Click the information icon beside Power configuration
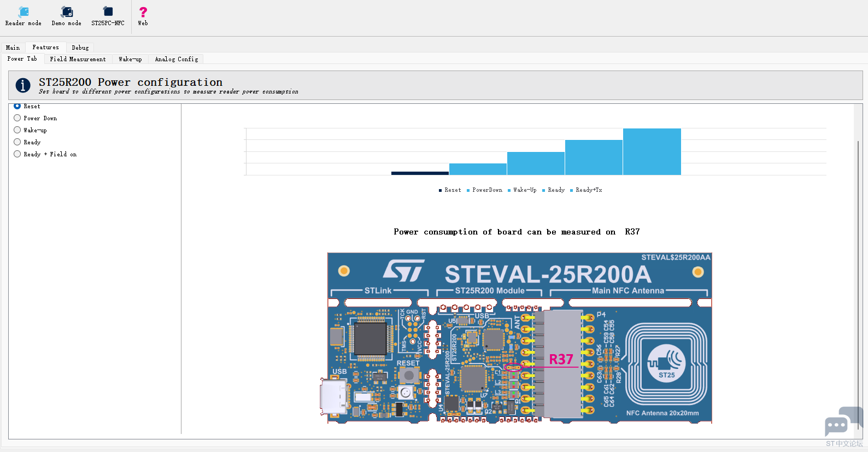The height and width of the screenshot is (452, 868). pos(23,85)
